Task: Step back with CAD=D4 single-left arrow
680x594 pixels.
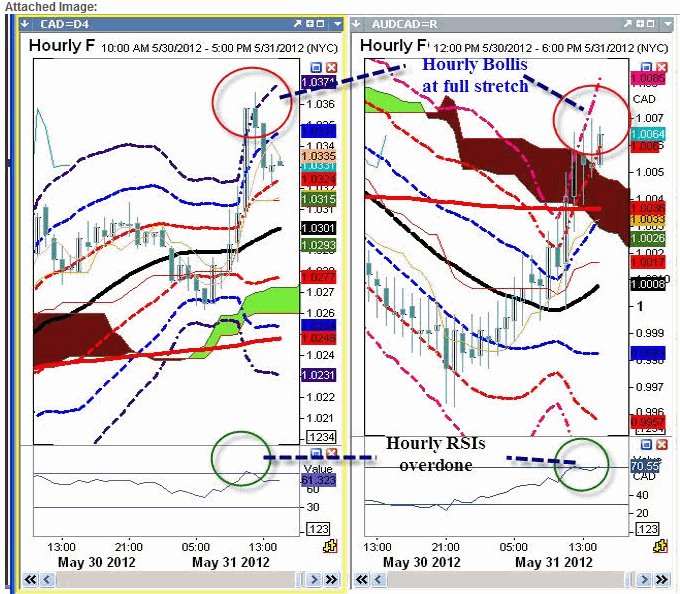Action: pyautogui.click(x=47, y=579)
